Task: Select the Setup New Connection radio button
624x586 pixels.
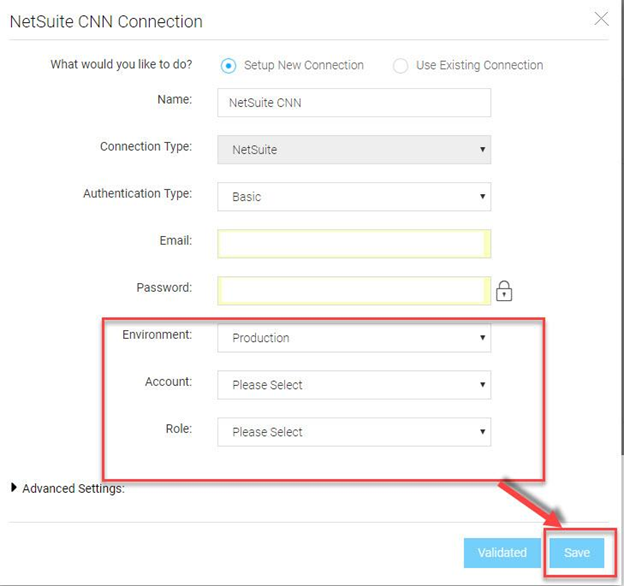Action: [x=228, y=66]
